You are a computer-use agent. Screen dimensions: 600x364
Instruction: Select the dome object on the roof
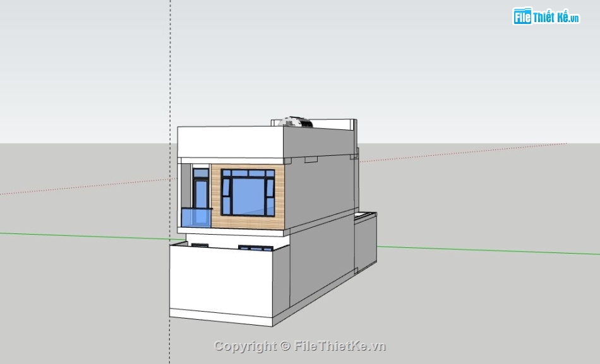(295, 122)
